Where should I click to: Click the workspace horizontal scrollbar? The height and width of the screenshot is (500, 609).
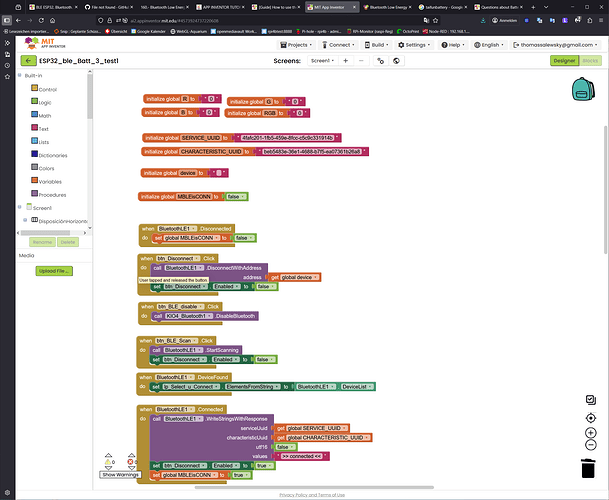(314, 487)
